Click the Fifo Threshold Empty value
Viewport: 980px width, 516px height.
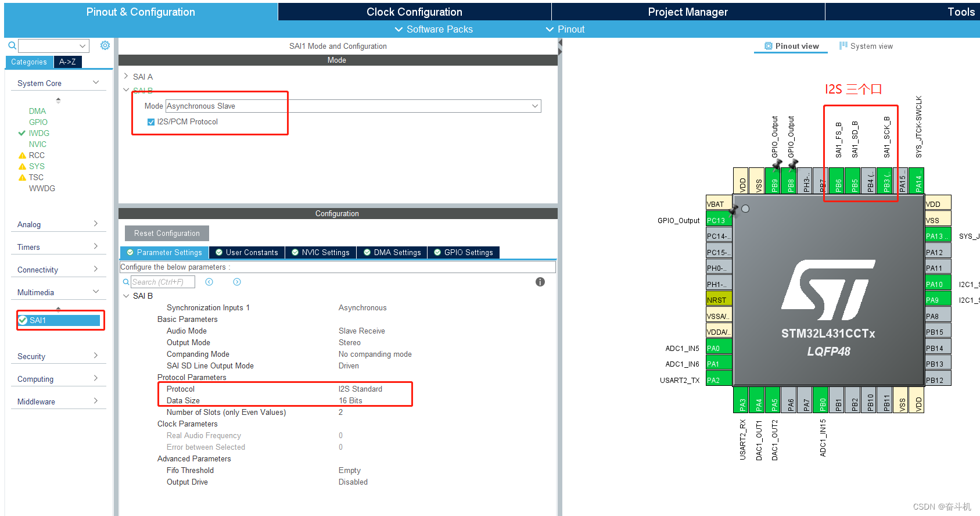pyautogui.click(x=350, y=470)
